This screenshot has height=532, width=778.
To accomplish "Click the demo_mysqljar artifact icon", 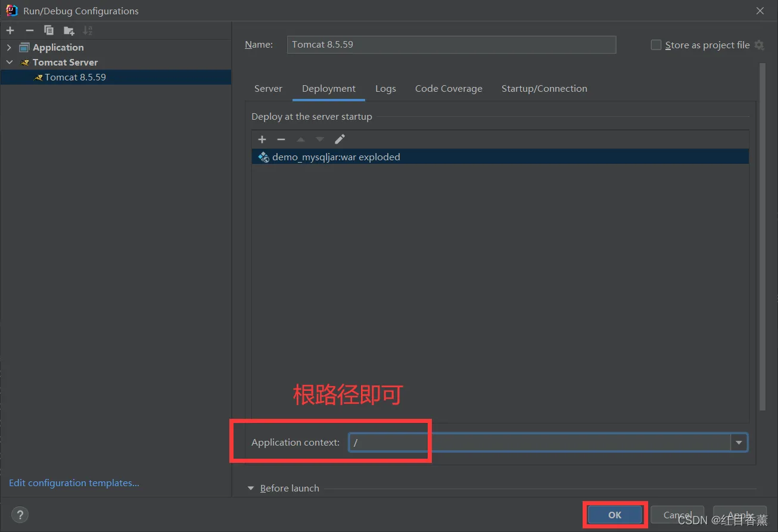I will (x=263, y=157).
